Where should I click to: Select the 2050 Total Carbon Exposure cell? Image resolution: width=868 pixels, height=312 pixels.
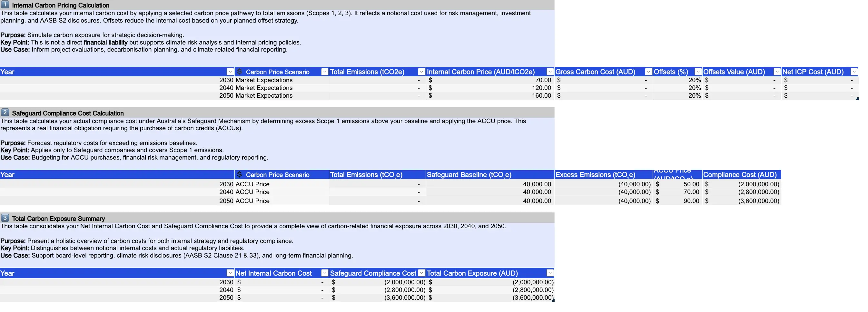(490, 298)
